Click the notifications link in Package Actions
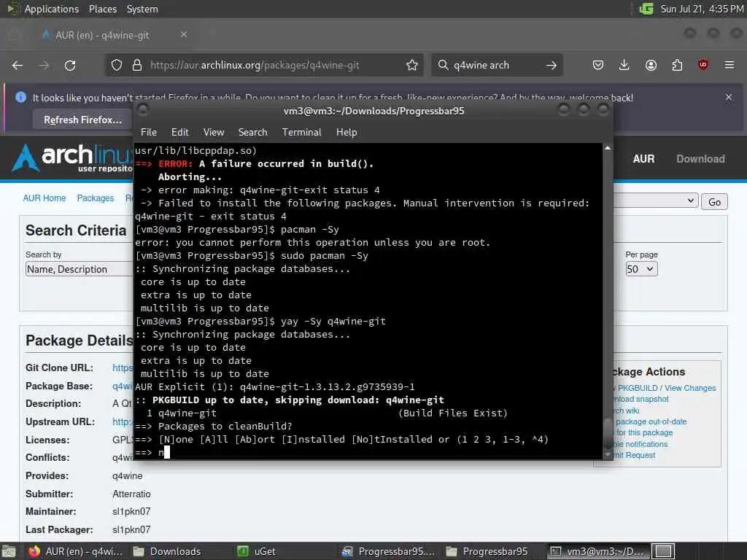Viewport: 747px width, 560px height. pos(640,444)
